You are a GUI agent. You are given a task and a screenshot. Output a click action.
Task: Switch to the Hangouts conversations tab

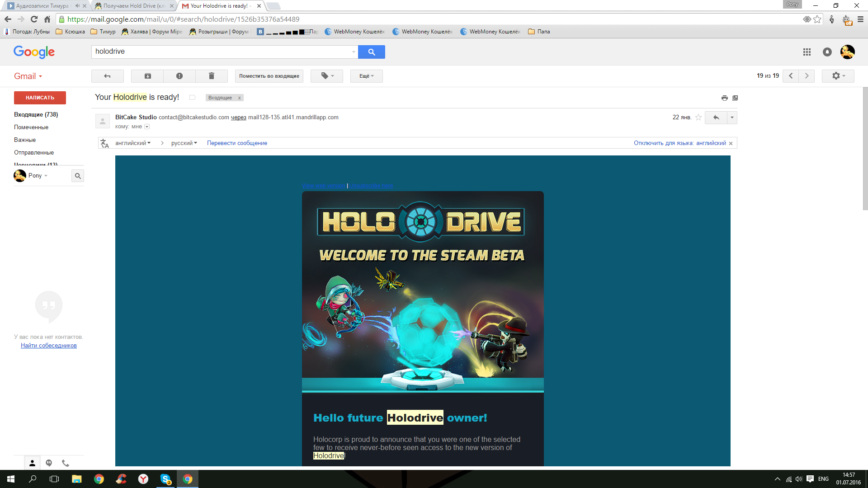pyautogui.click(x=49, y=463)
